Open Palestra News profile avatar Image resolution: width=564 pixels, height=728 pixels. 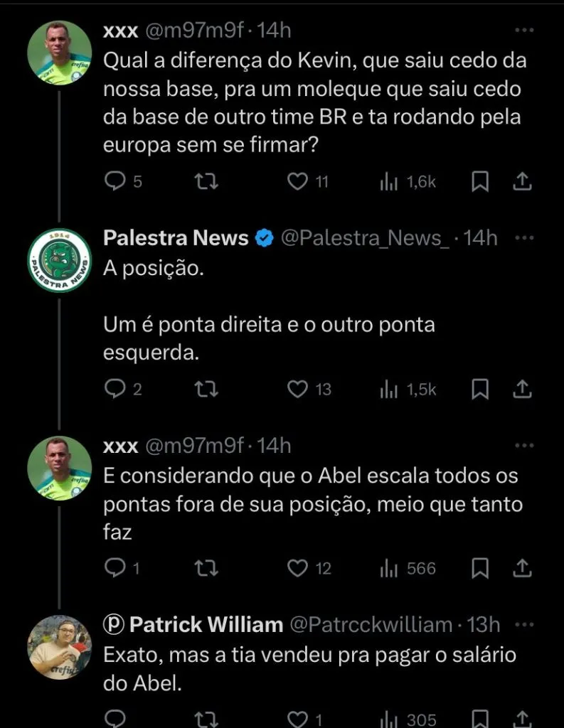point(59,260)
